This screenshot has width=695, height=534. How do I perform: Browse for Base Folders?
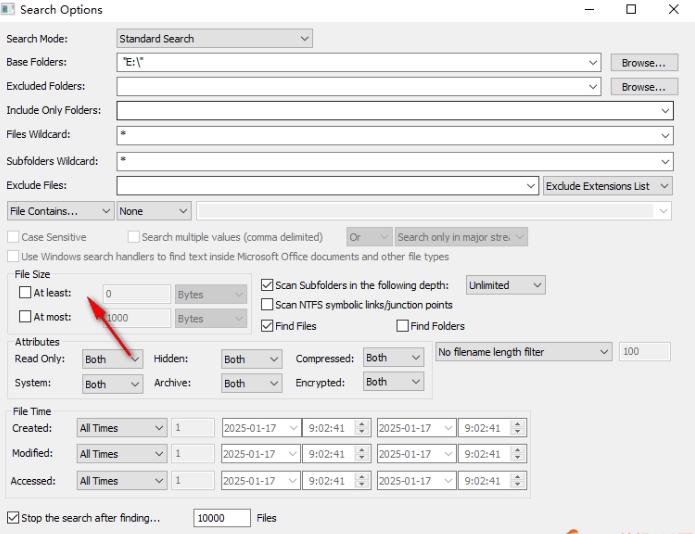[642, 63]
